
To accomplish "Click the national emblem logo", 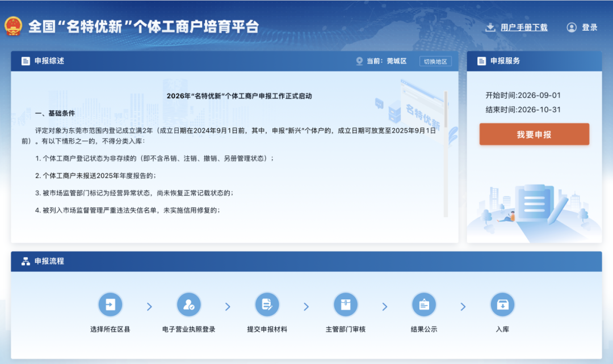I will pos(13,26).
